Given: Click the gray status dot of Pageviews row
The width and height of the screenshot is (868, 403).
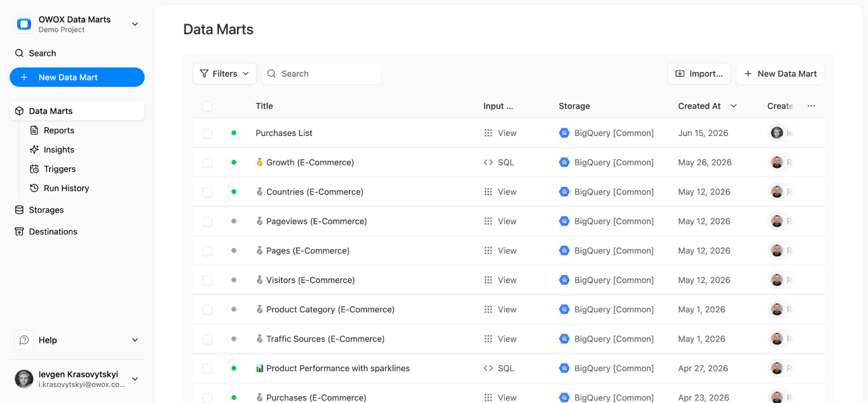Looking at the screenshot, I should (x=234, y=221).
